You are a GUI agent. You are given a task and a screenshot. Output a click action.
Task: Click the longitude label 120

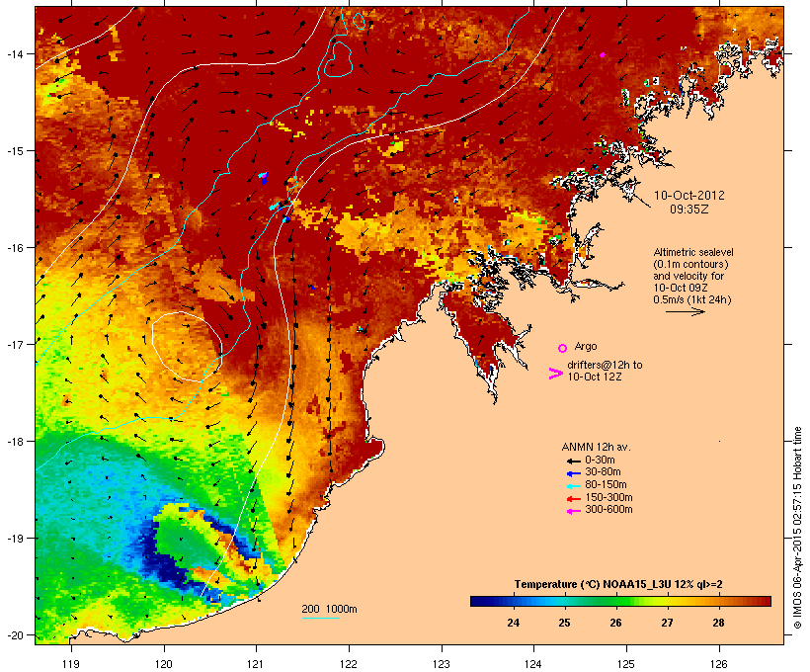(x=164, y=664)
